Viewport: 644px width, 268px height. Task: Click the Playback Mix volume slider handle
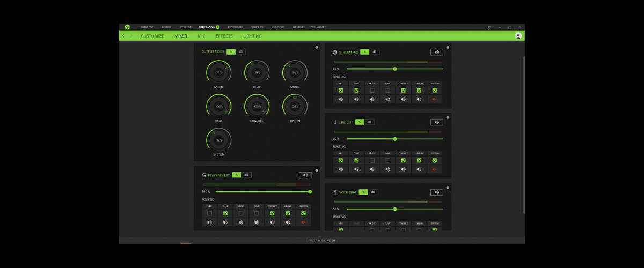(x=310, y=191)
